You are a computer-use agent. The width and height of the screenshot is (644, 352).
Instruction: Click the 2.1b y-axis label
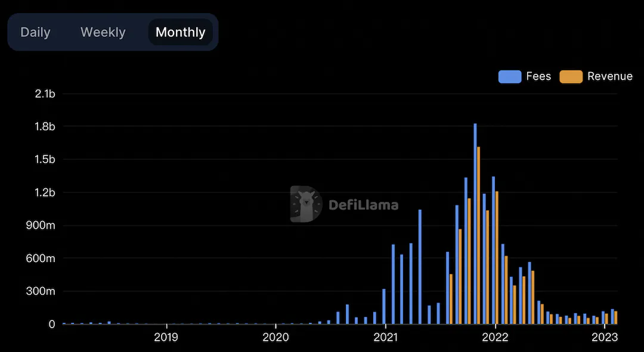(x=45, y=94)
